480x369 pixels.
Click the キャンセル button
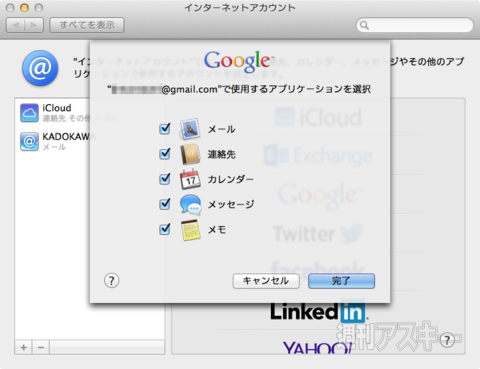pyautogui.click(x=266, y=281)
